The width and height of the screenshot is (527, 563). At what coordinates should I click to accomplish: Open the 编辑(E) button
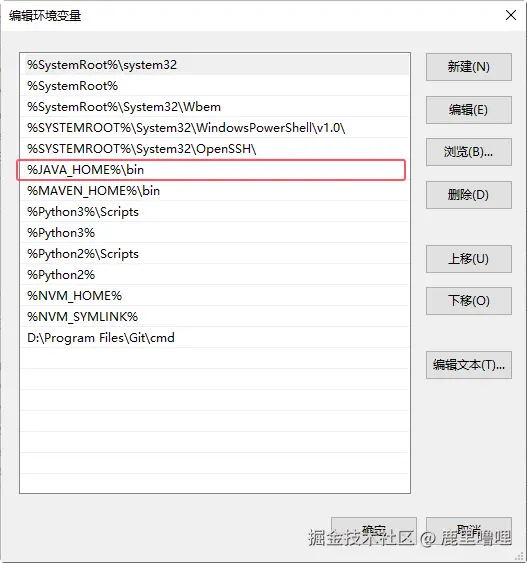(x=468, y=110)
